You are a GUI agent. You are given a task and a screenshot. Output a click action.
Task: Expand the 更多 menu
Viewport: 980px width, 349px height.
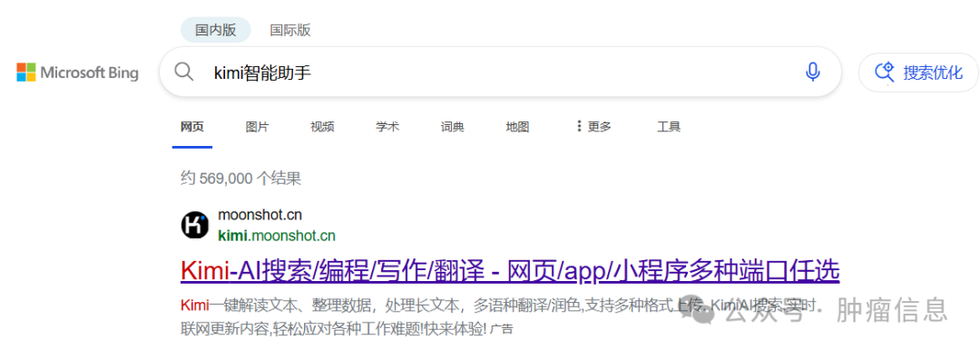tap(593, 127)
